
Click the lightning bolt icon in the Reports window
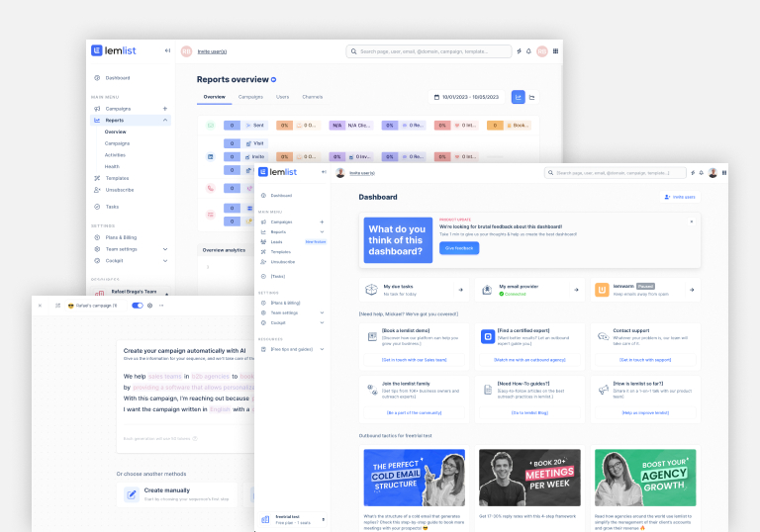pyautogui.click(x=520, y=50)
